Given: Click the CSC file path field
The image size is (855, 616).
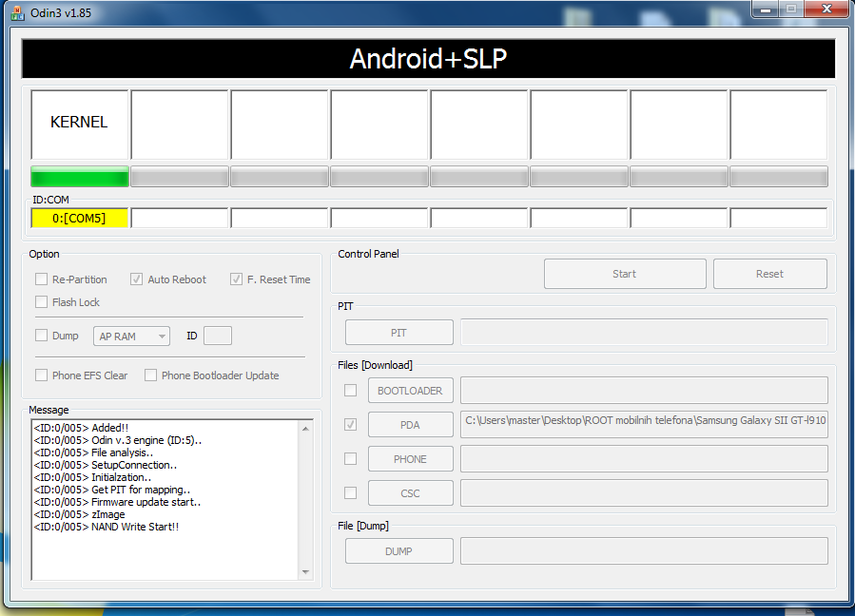Looking at the screenshot, I should pos(644,493).
